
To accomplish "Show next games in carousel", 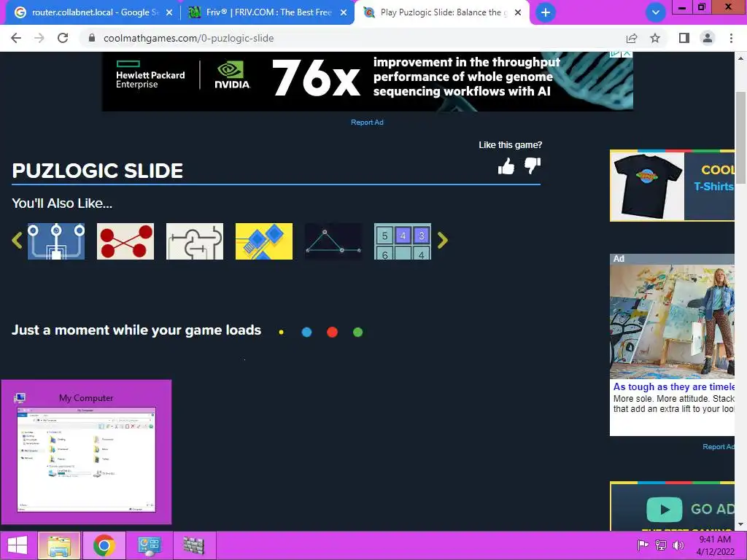I will (443, 241).
